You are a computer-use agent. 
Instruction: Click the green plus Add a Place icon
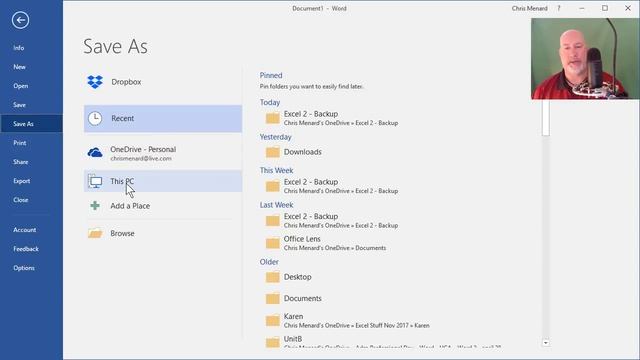point(95,206)
